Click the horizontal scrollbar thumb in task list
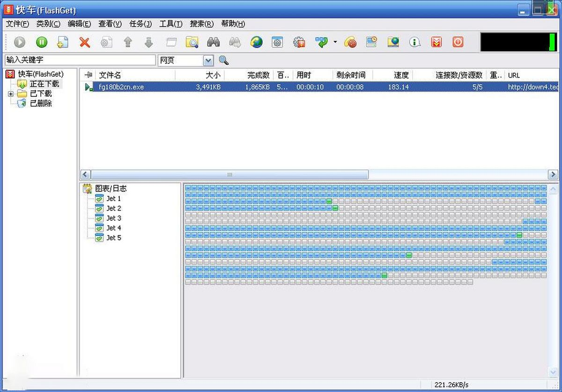 [x=229, y=174]
